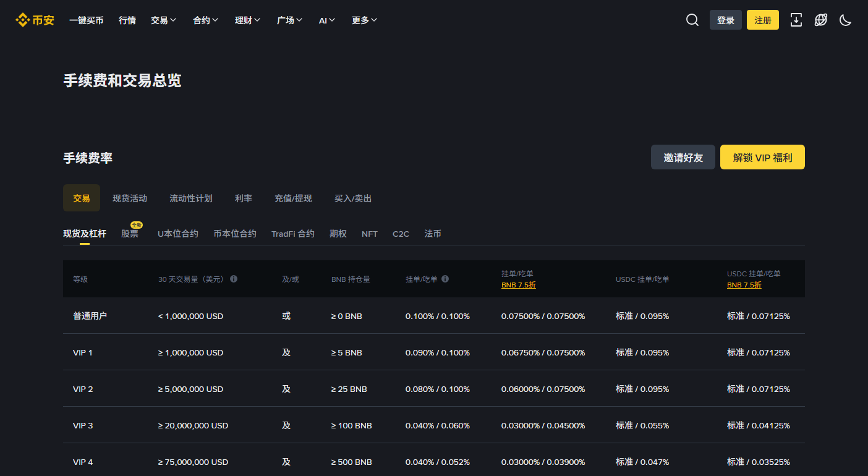Click the download app icon
This screenshot has width=868, height=476.
click(x=796, y=20)
